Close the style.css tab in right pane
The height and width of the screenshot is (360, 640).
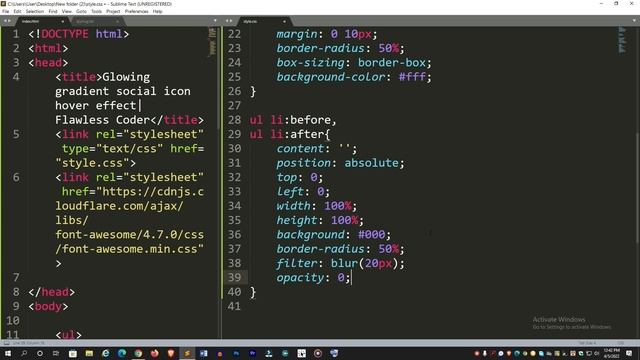click(x=284, y=21)
